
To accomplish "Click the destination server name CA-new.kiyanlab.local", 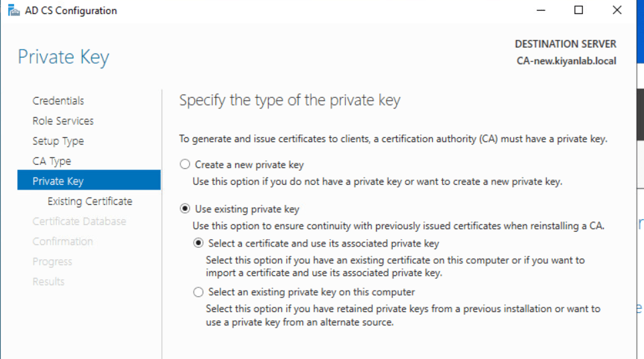I will (x=566, y=60).
